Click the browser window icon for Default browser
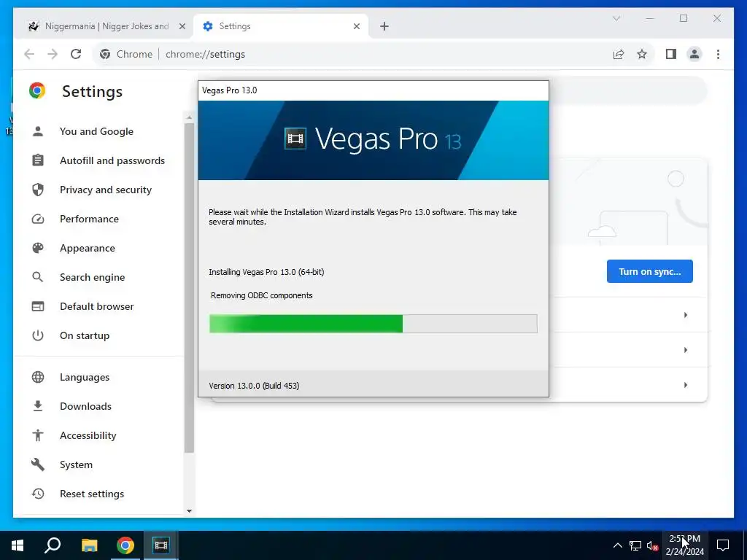 pyautogui.click(x=38, y=306)
